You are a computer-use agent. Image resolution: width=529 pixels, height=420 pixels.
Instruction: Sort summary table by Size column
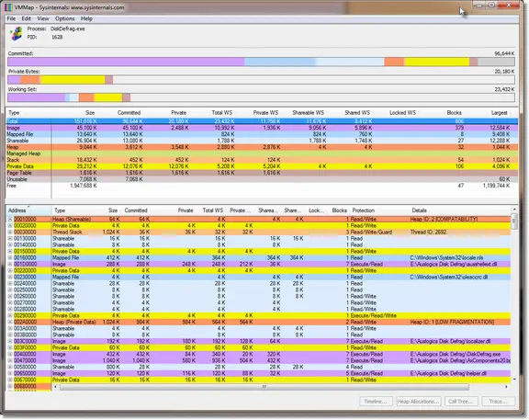pos(75,113)
